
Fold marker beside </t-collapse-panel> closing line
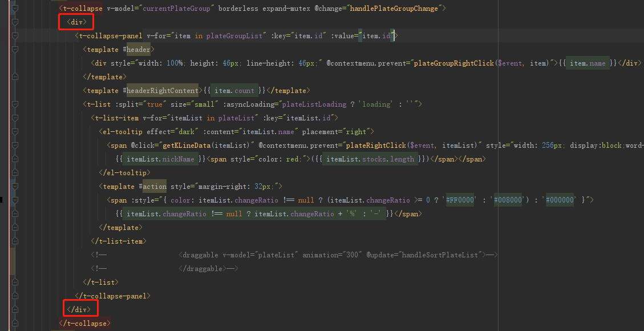(x=15, y=296)
